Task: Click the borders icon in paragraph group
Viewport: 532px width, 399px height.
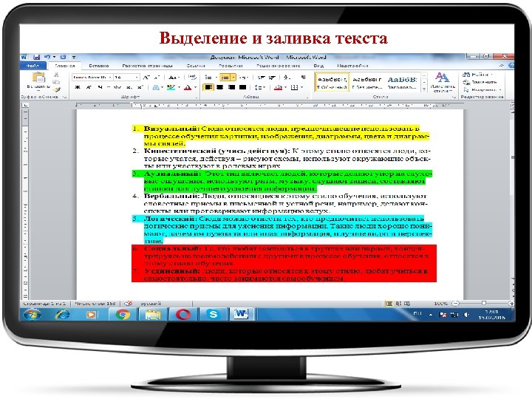Action: pyautogui.click(x=295, y=87)
